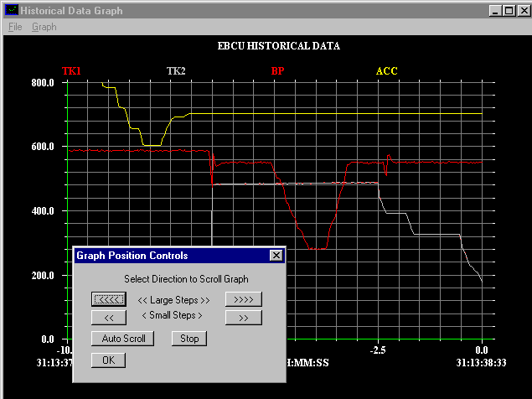
Task: Close the Graph Position Controls dialog
Action: [x=276, y=256]
